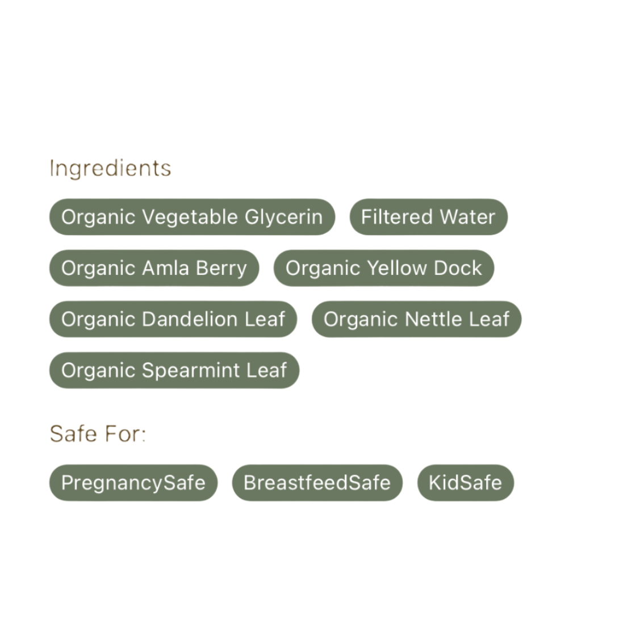Click the Organic Vegetable Glycerin tag
The width and height of the screenshot is (644, 644).
[192, 217]
